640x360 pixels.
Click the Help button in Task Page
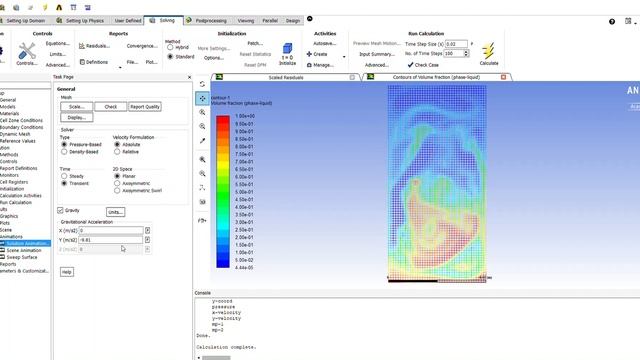tap(67, 272)
